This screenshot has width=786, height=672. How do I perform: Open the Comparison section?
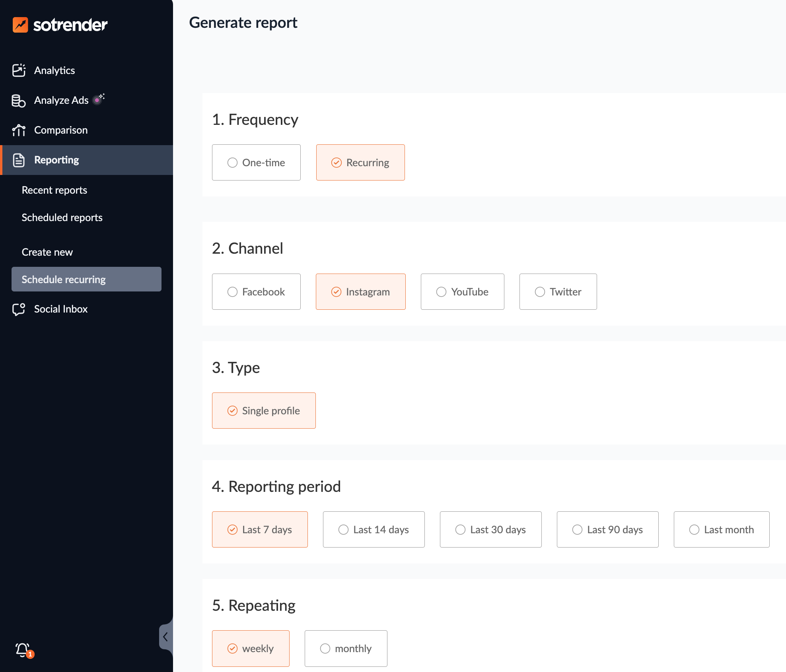[86, 130]
